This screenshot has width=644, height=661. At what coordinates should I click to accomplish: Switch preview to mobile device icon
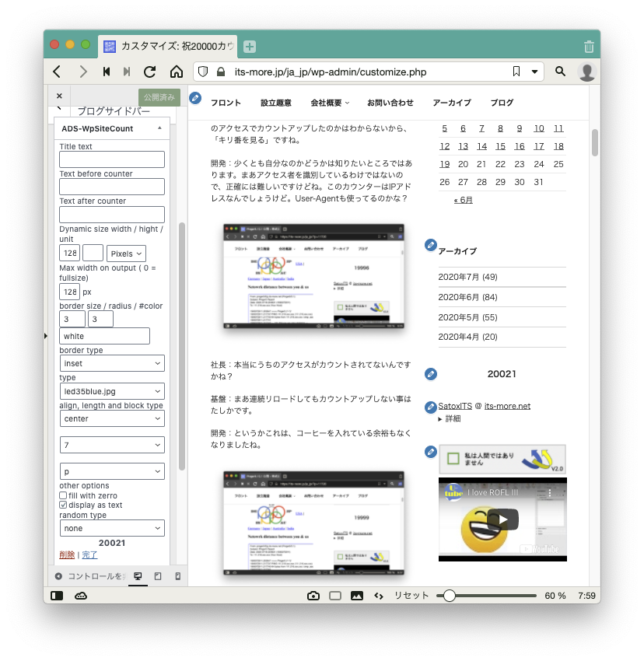[x=177, y=576]
